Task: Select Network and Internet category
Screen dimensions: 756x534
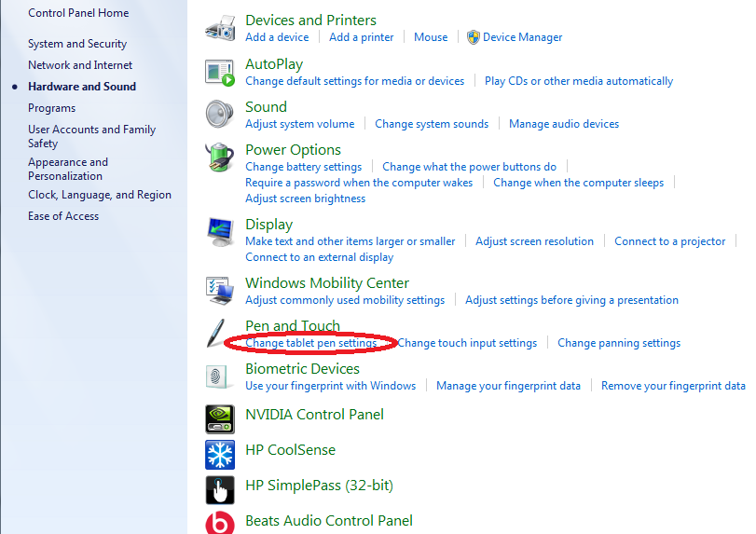Action: (x=80, y=65)
